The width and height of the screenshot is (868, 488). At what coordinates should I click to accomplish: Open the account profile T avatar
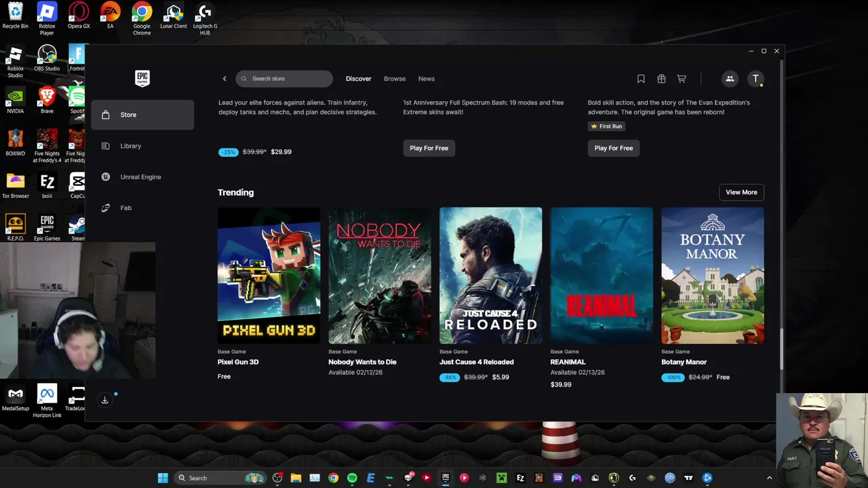pyautogui.click(x=755, y=79)
